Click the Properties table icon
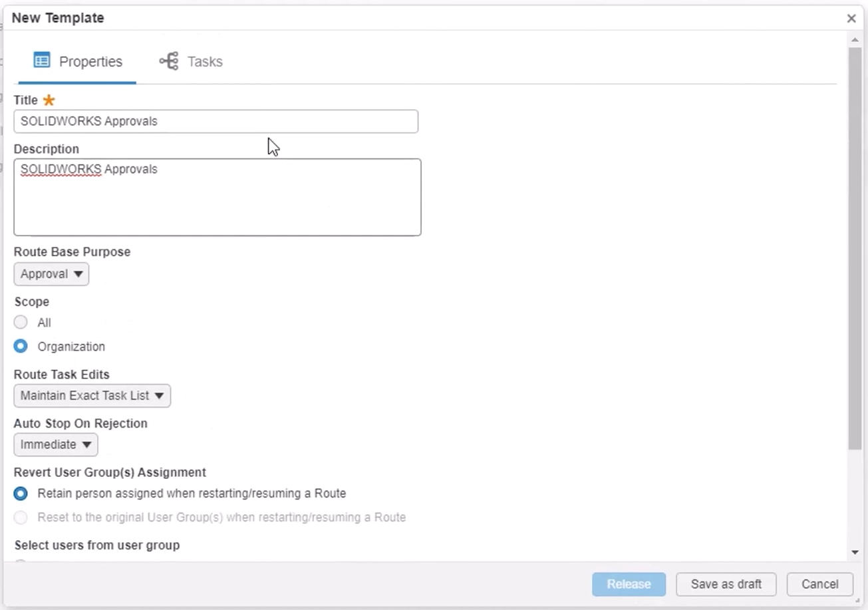 42,60
